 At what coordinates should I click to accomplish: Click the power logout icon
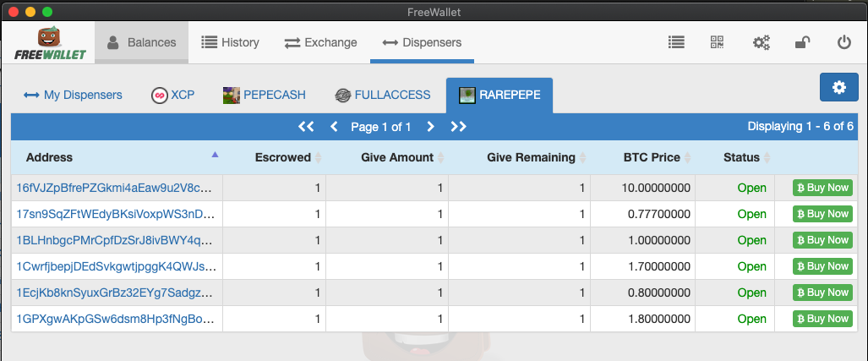point(843,42)
